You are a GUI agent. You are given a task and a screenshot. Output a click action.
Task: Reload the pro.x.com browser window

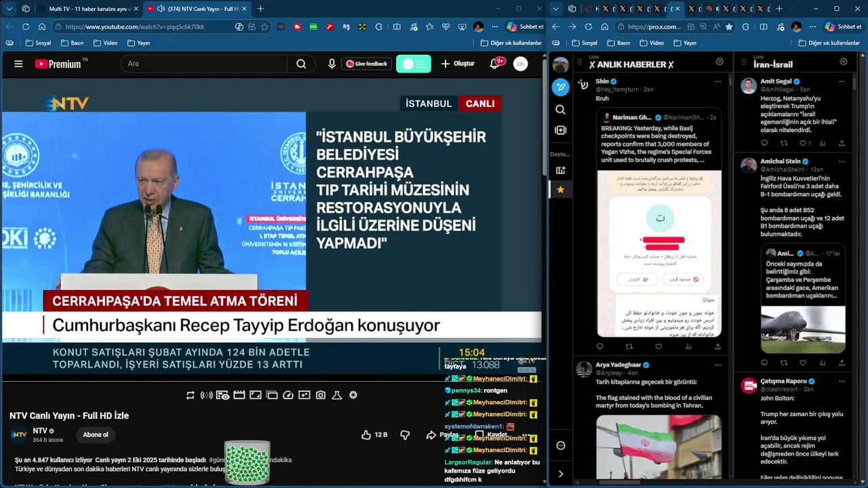[588, 26]
